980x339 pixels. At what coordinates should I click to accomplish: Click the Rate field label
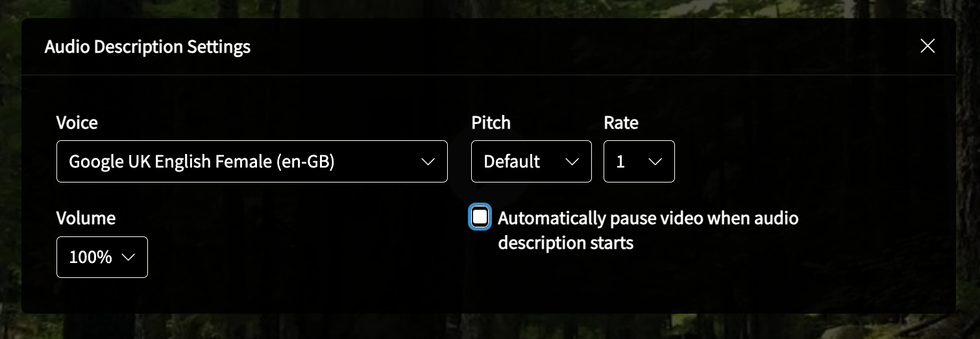[621, 123]
